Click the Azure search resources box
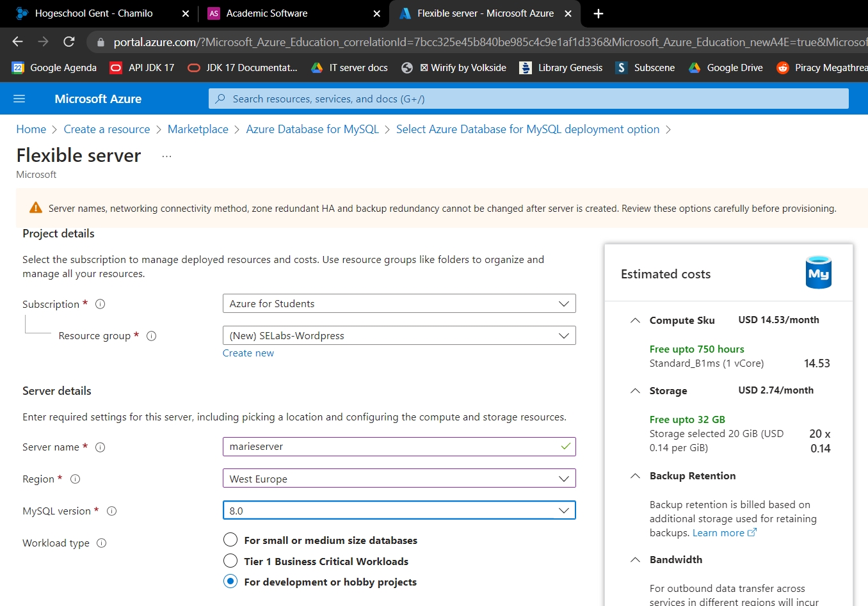The width and height of the screenshot is (868, 606). (x=529, y=99)
